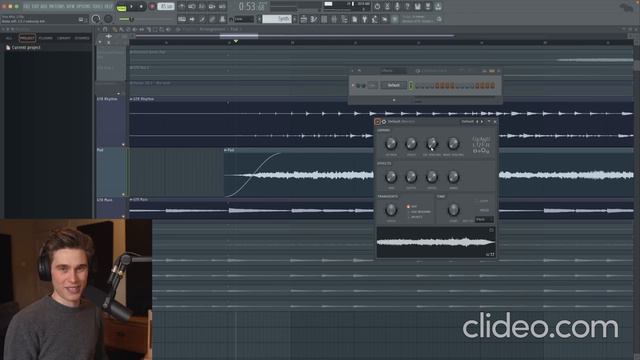The image size is (640, 360).
Task: Click the typing keyboard to piano icon
Action: (182, 19)
